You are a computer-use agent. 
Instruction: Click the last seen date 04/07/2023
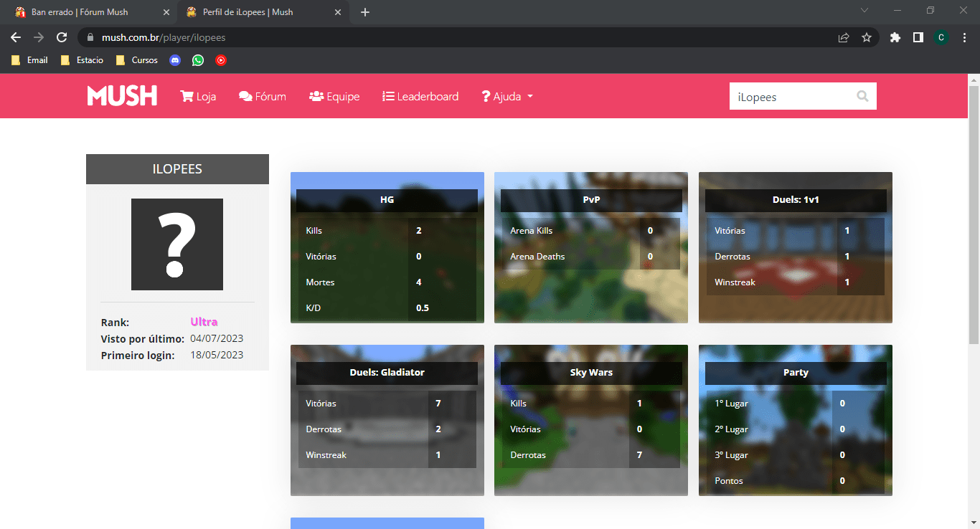217,338
